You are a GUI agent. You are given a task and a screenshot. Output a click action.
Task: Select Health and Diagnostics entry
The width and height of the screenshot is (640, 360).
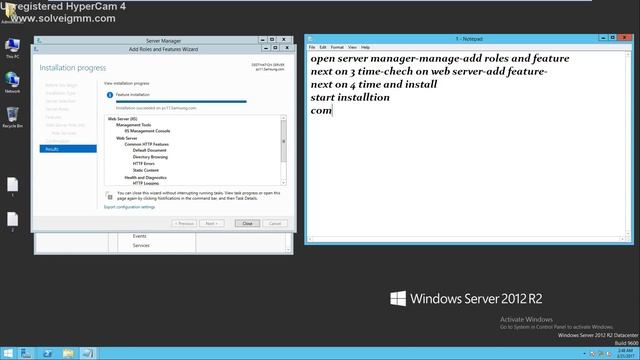[x=145, y=178]
